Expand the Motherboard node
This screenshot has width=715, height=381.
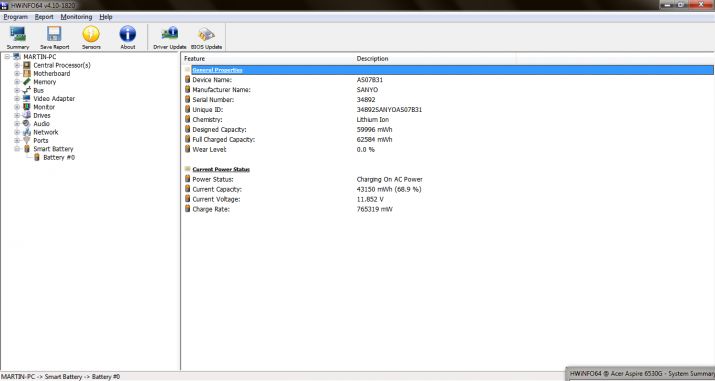click(17, 73)
